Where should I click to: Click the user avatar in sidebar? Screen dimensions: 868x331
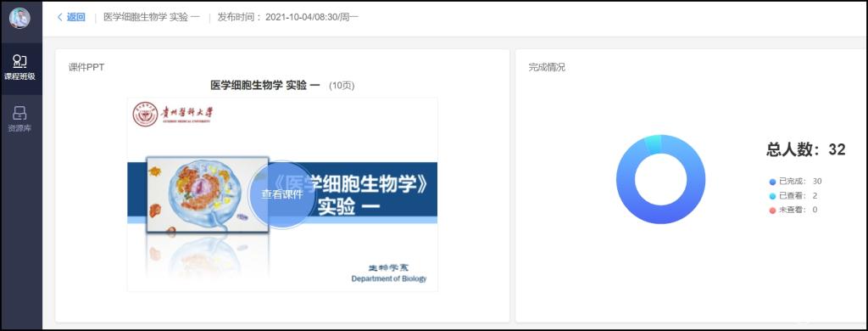[x=20, y=19]
